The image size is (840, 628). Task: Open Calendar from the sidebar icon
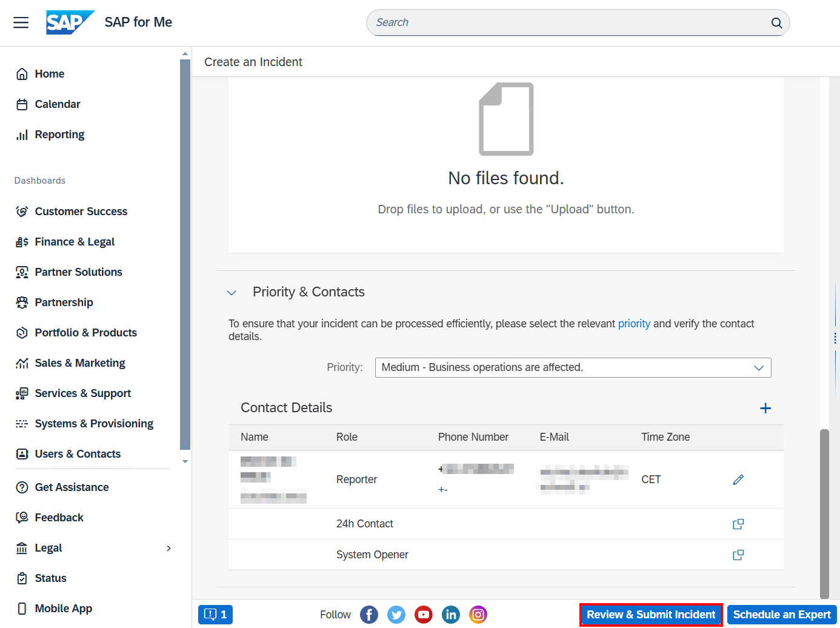tap(22, 104)
